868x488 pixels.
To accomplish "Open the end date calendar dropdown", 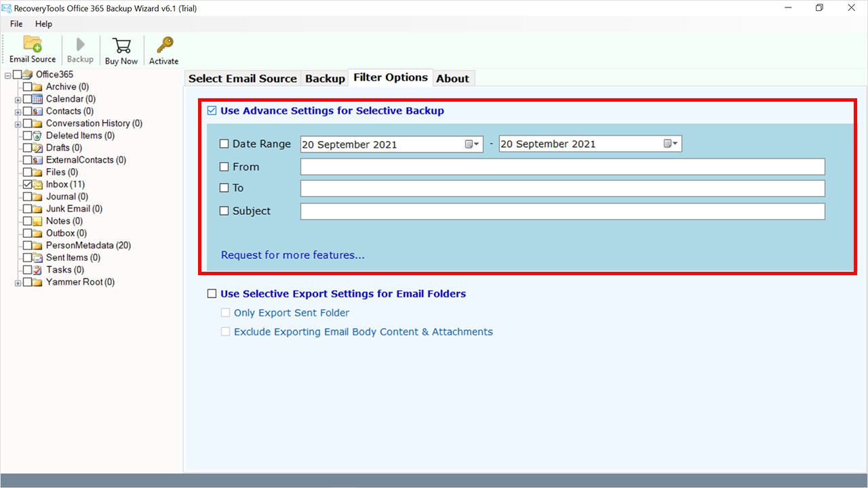I will 671,144.
